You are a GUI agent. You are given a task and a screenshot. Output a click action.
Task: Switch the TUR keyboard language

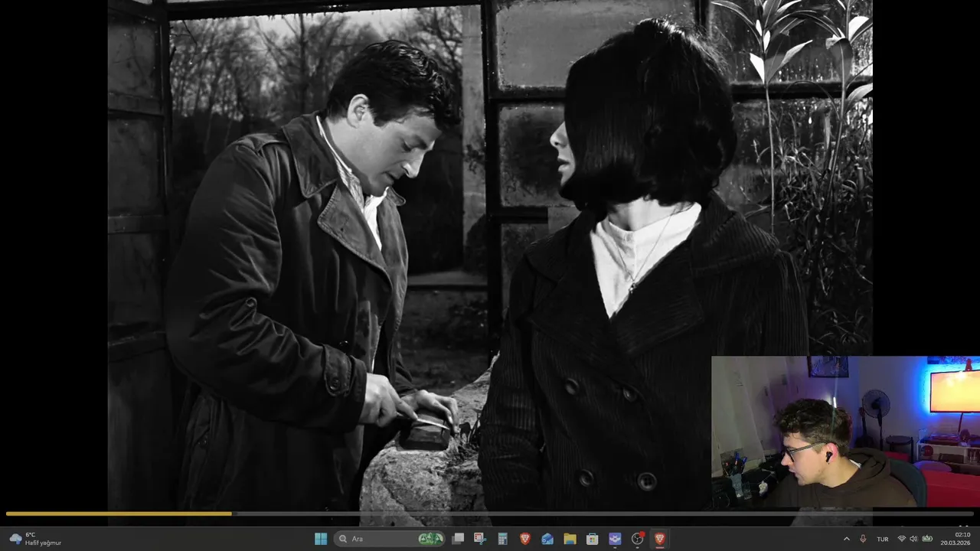[x=883, y=539]
